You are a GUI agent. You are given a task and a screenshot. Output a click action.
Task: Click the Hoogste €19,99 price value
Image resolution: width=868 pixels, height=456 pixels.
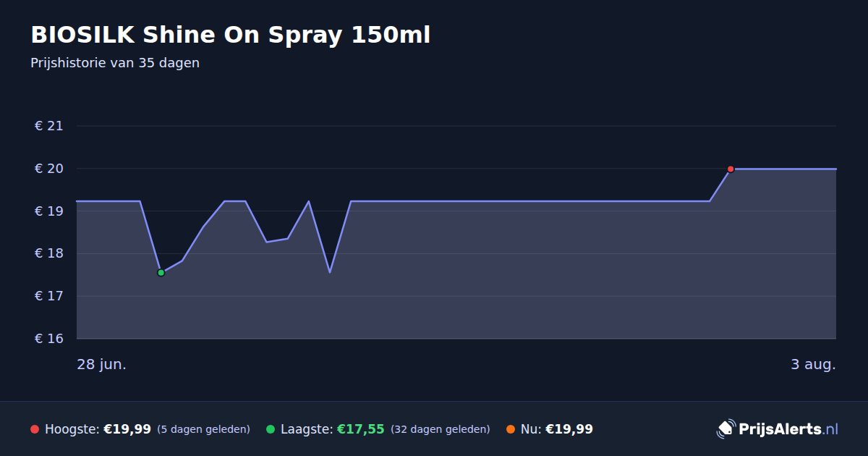pyautogui.click(x=127, y=429)
